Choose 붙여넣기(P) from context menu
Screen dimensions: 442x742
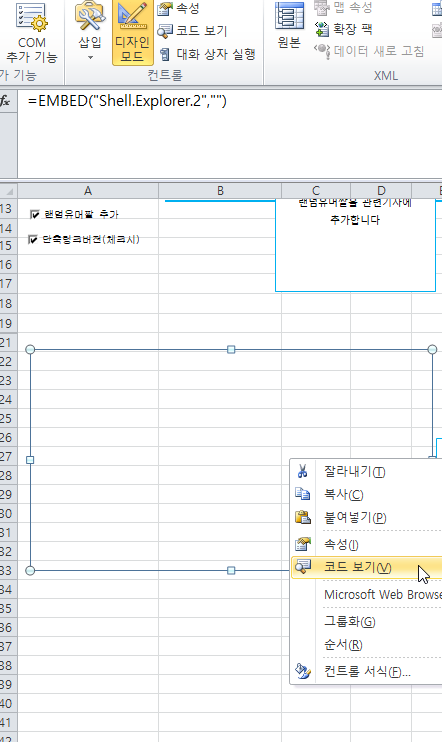367,517
